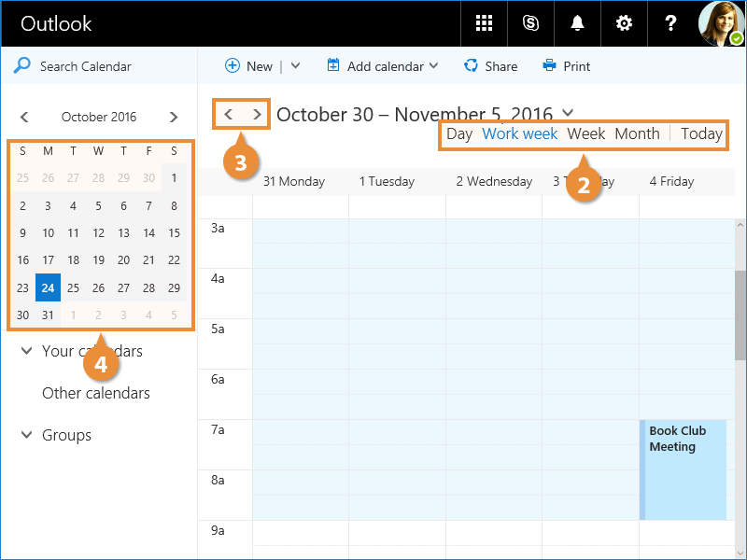Switch to Day view

click(458, 133)
